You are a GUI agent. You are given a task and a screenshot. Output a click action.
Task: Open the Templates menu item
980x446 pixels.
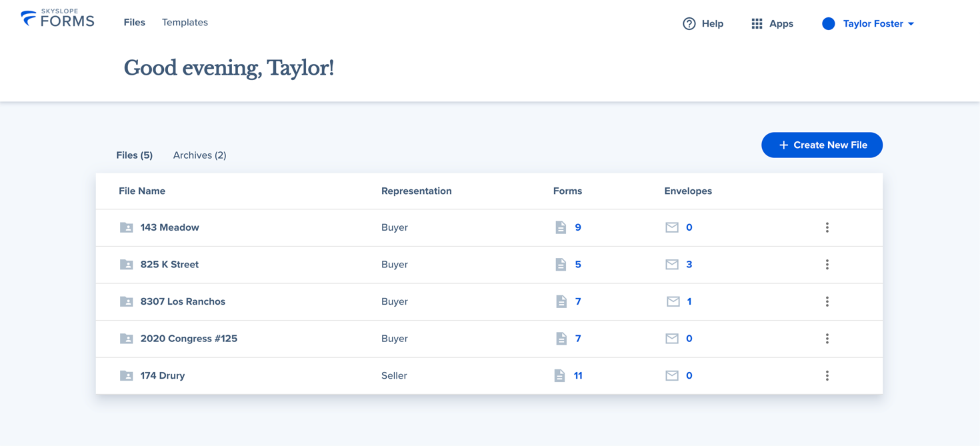point(185,23)
